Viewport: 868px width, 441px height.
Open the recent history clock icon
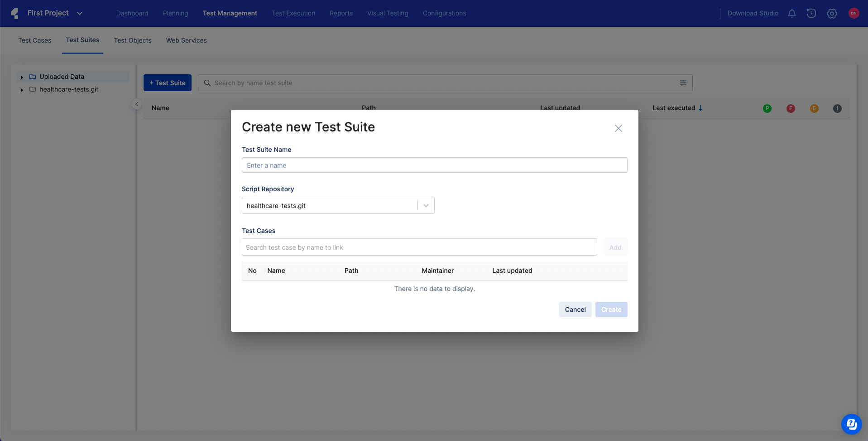(811, 13)
